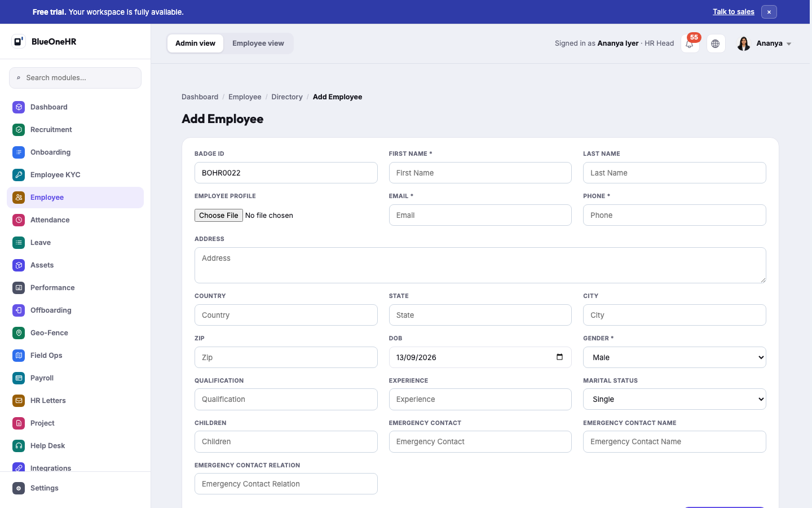Click the Settings gear icon
Viewport: 812px width, 508px height.
click(x=19, y=488)
